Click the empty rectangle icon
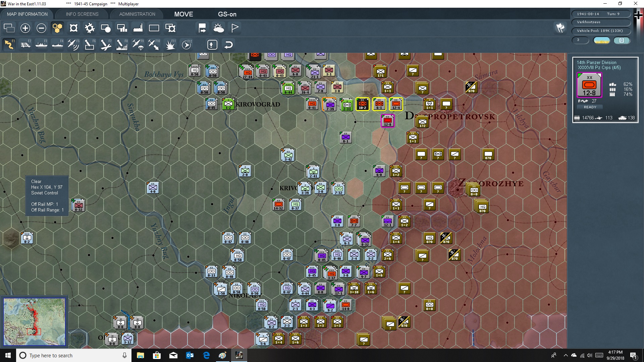Screen dimensions: 644x362 (154, 28)
